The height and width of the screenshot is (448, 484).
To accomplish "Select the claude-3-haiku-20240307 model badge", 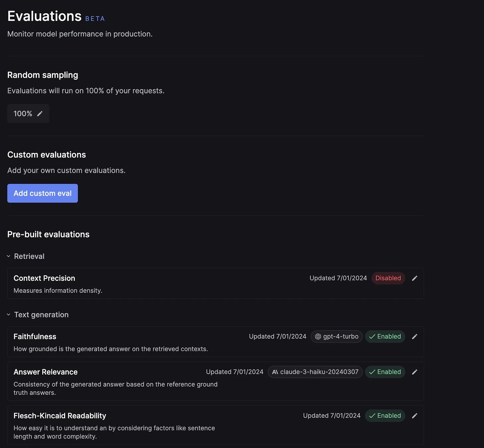I will point(315,372).
